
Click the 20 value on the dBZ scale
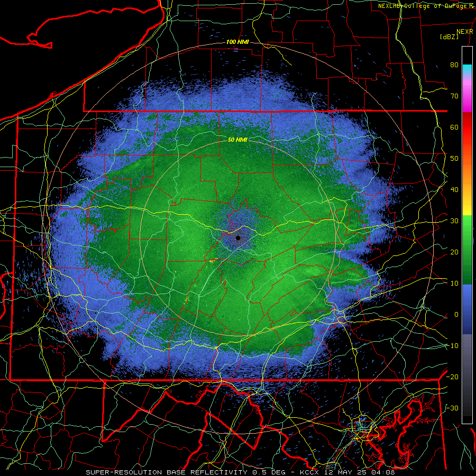[x=454, y=252]
